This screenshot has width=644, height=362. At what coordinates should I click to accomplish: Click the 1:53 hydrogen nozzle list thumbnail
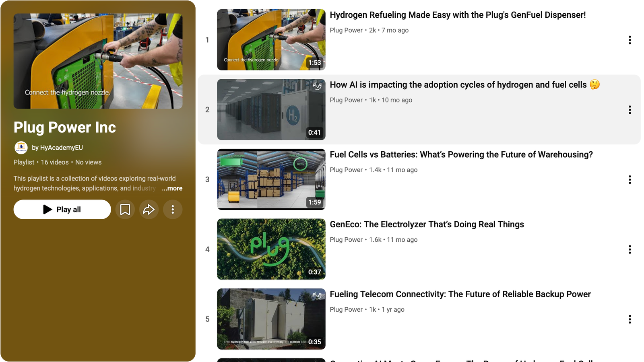[271, 40]
